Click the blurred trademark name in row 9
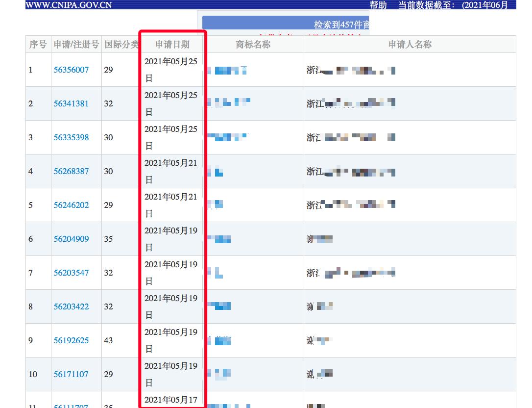This screenshot has height=408, width=532. (x=219, y=340)
